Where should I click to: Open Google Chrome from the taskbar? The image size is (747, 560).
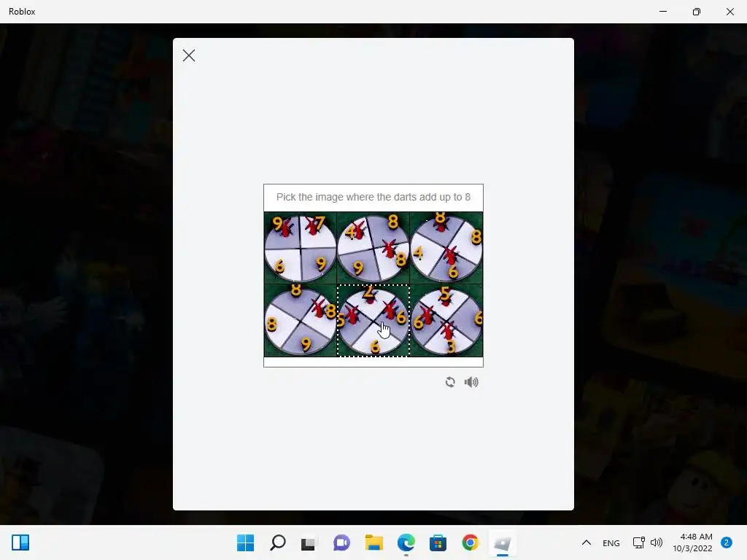(x=471, y=542)
